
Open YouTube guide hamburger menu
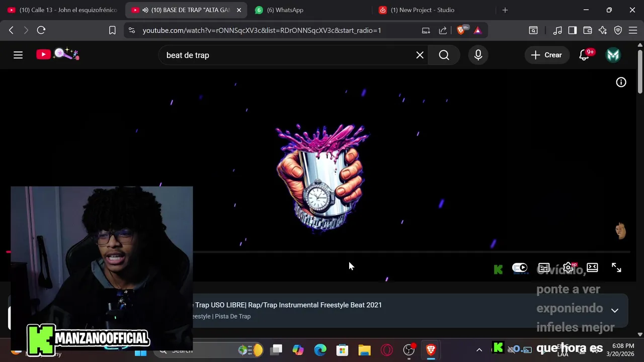18,55
